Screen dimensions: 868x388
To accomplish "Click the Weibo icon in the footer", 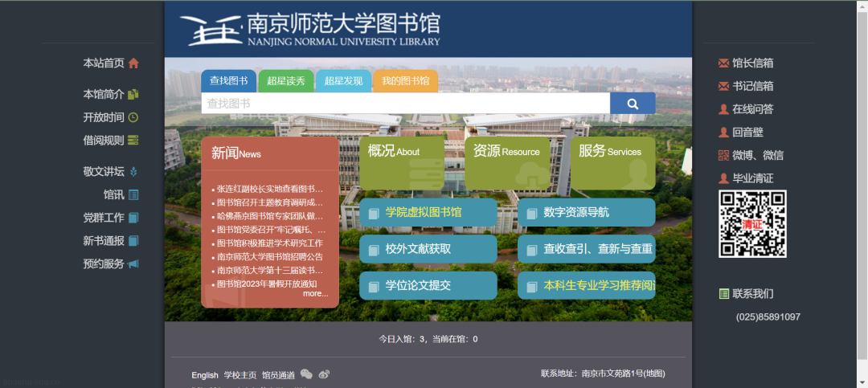I will [x=325, y=374].
